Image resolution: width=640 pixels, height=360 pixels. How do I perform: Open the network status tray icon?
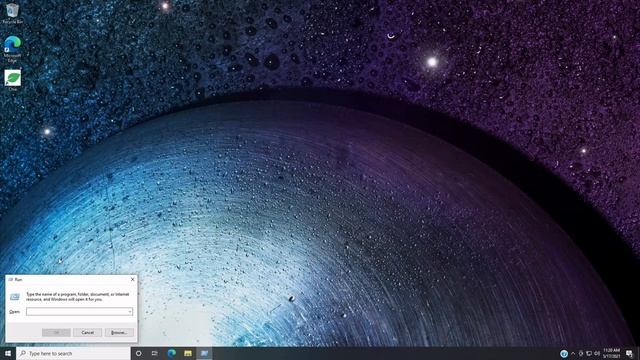point(589,354)
